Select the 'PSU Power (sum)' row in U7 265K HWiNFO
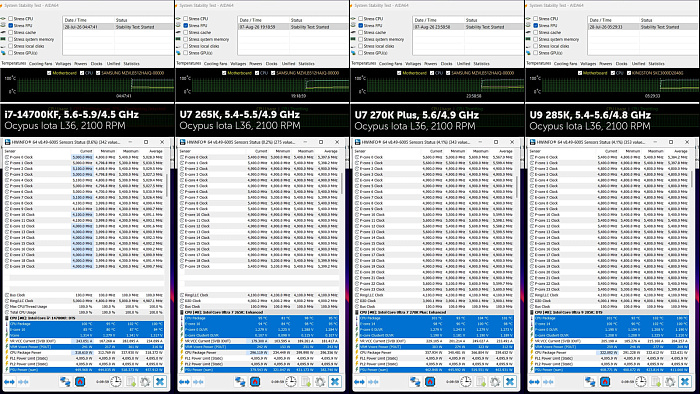 [x=258, y=370]
